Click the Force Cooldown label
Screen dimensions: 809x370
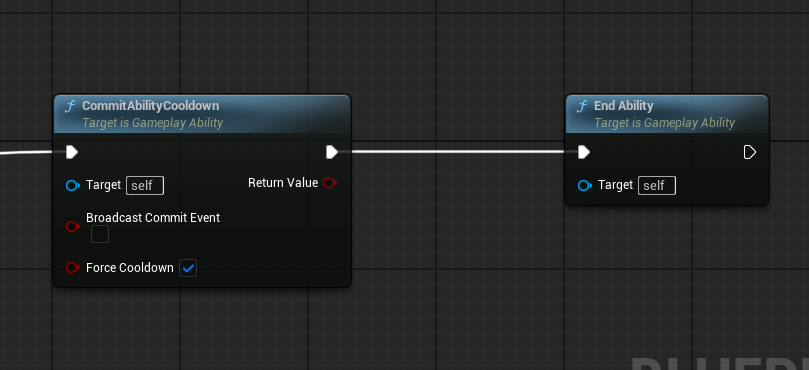coord(130,268)
